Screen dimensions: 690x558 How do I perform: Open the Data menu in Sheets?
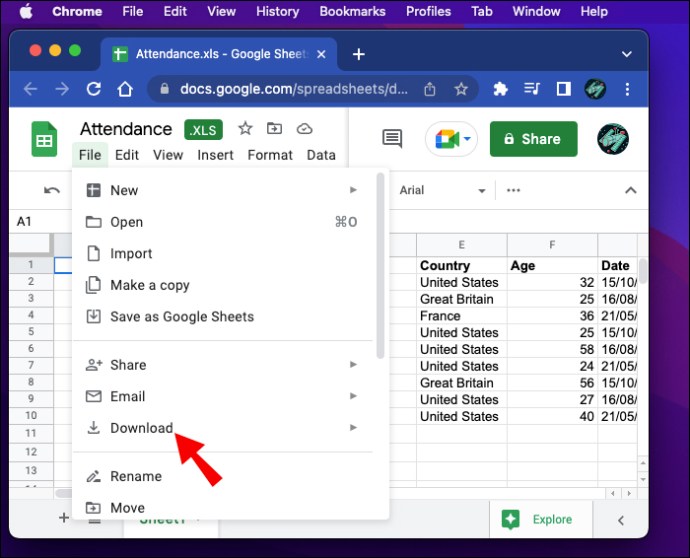(321, 155)
